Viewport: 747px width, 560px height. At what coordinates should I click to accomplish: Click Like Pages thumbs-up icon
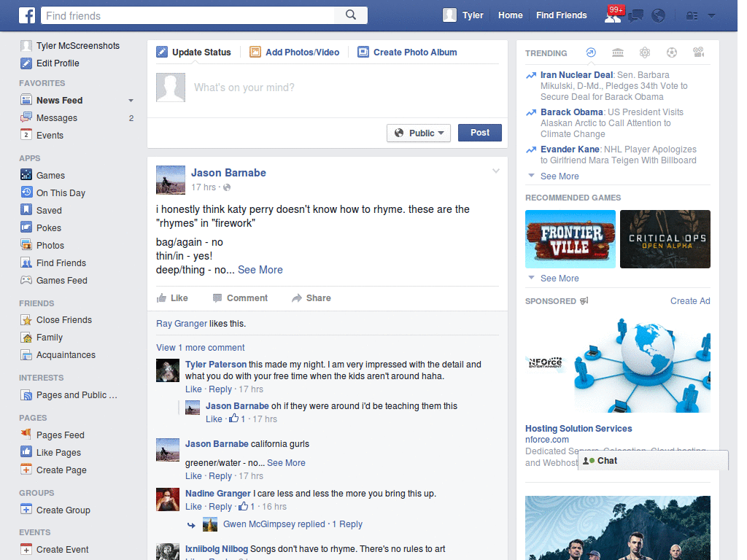tap(26, 452)
